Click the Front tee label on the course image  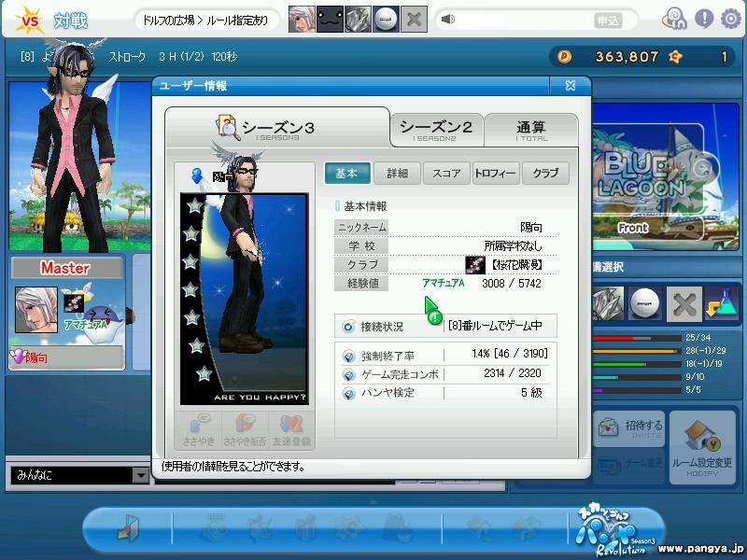pos(633,228)
